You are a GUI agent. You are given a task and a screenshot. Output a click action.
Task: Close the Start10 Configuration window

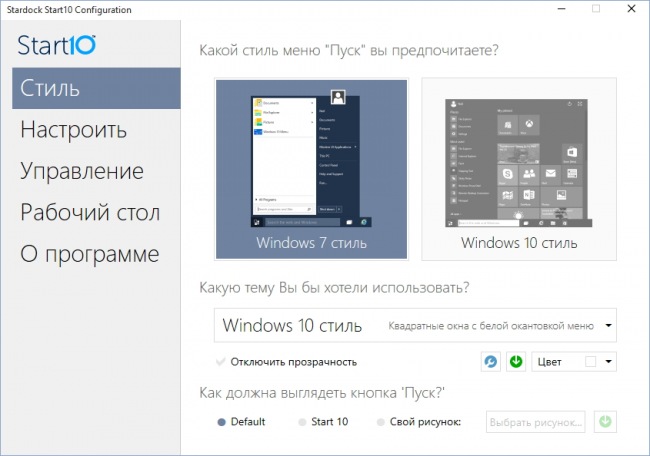point(631,9)
